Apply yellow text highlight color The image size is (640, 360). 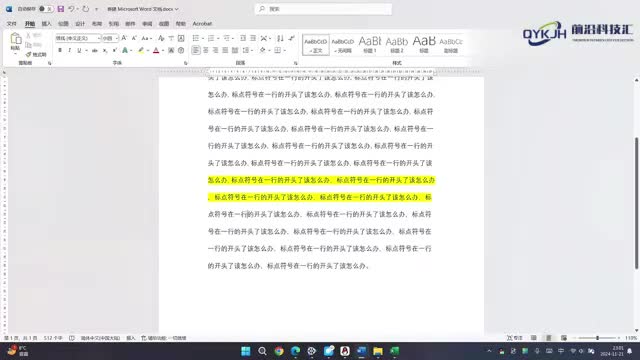coord(141,51)
